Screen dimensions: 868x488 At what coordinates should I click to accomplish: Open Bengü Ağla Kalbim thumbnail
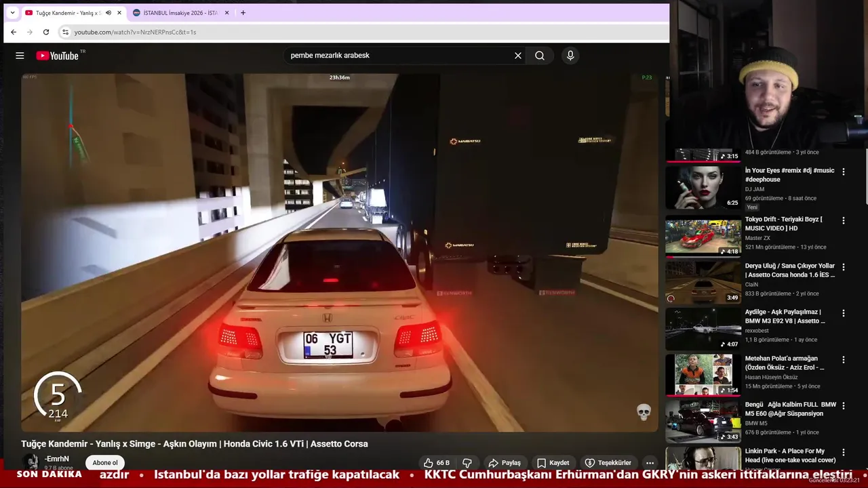tap(703, 421)
